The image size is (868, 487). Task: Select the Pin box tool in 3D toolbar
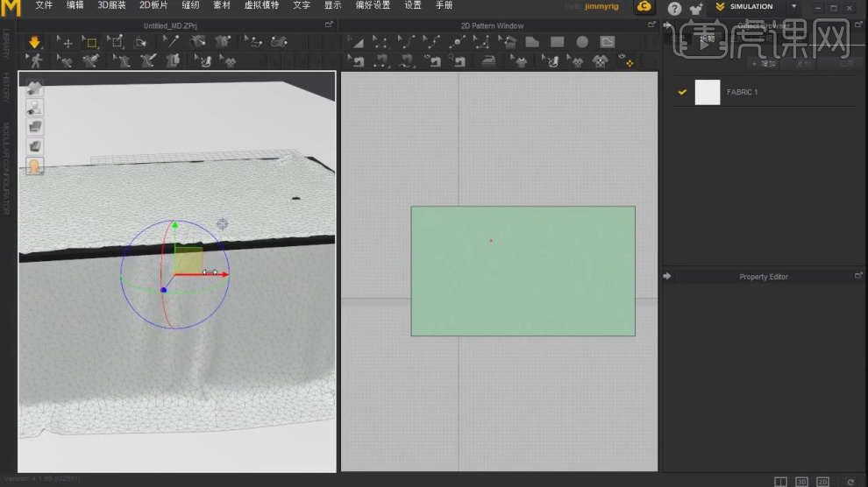pos(115,42)
